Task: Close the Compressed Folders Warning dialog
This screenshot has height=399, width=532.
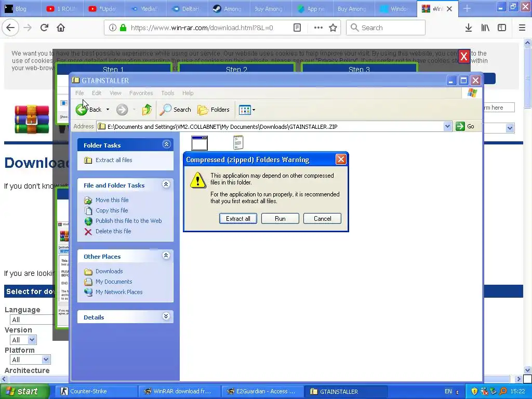Action: [341, 159]
